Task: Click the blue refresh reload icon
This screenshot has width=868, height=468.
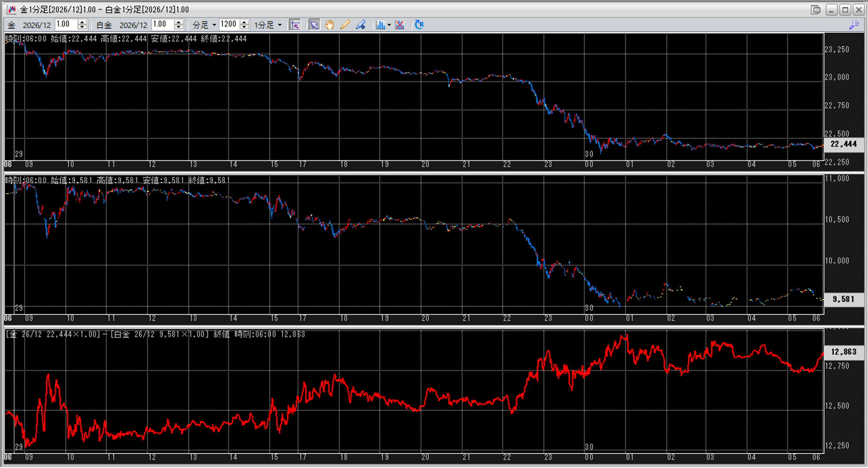Action: point(419,25)
